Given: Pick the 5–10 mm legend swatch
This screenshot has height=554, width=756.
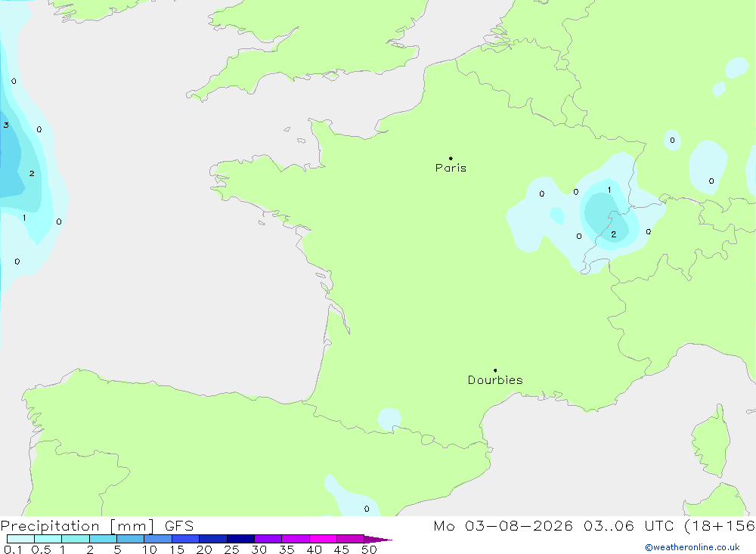Looking at the screenshot, I should 131,539.
